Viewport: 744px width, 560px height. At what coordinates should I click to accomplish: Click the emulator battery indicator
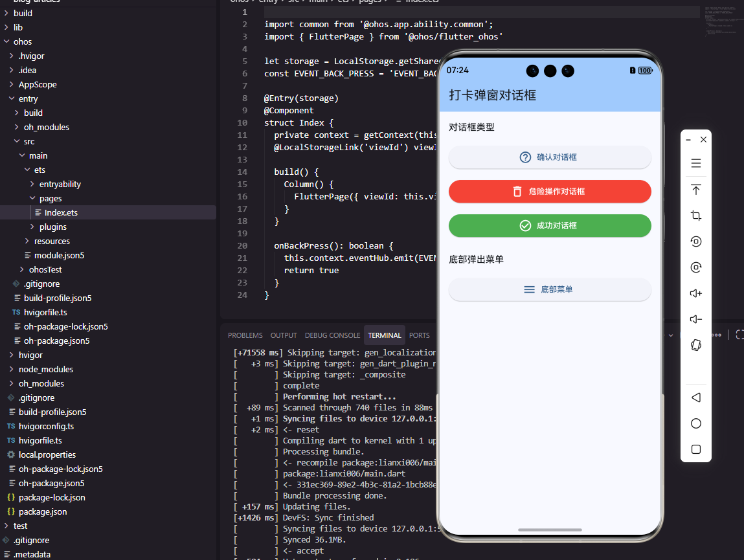645,70
